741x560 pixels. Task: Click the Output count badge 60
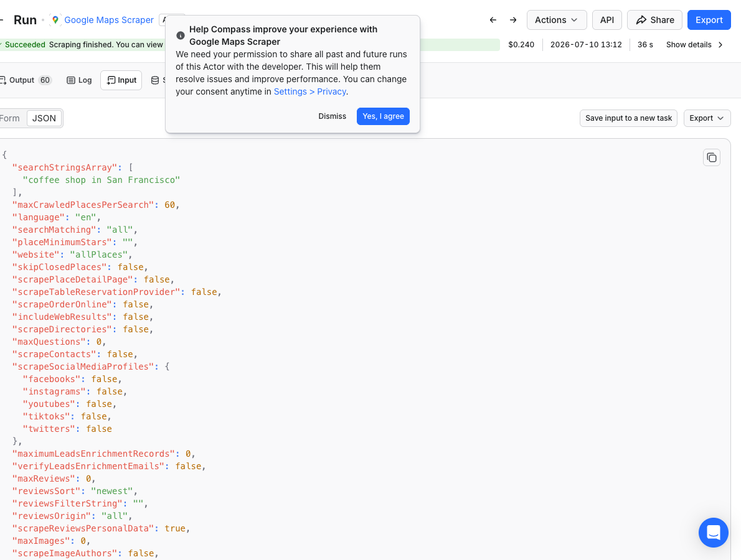(45, 80)
